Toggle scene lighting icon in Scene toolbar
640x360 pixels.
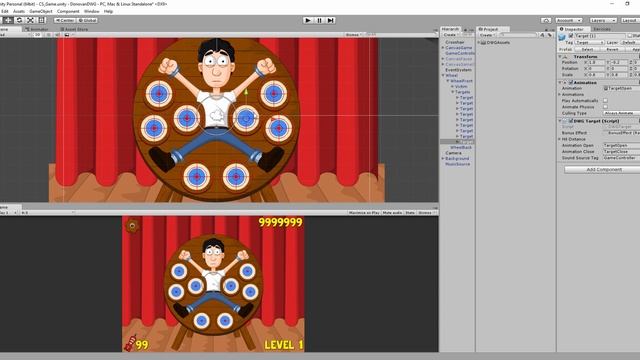48,35
